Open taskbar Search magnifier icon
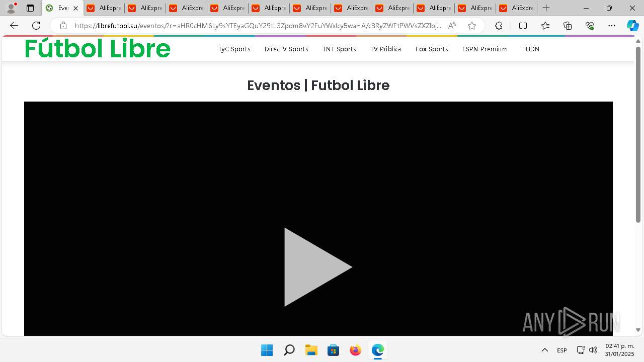This screenshot has width=644, height=362. (x=289, y=350)
